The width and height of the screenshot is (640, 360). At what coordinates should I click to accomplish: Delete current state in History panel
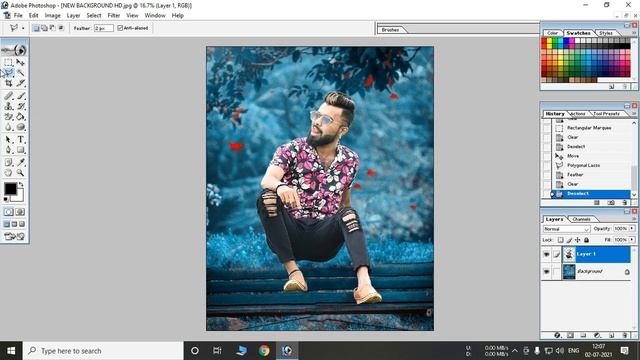click(x=624, y=202)
